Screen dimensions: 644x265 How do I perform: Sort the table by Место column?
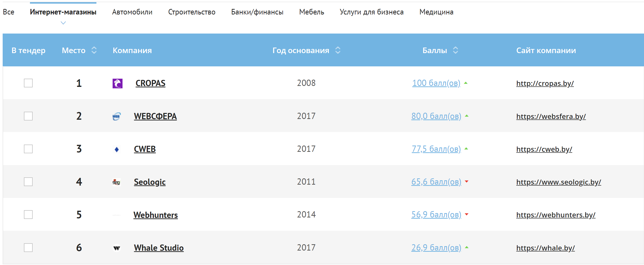(x=94, y=50)
